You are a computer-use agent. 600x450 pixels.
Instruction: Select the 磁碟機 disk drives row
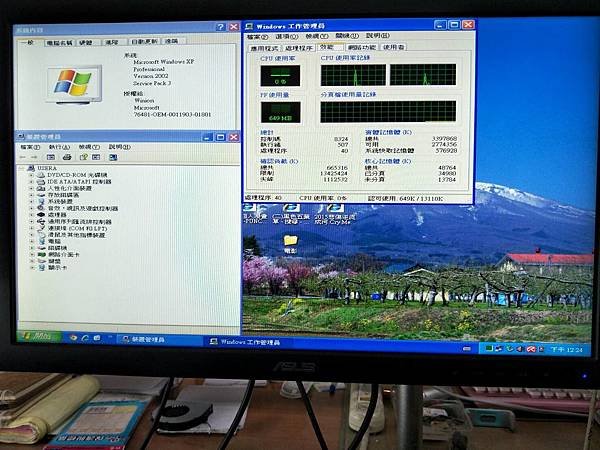click(52, 248)
